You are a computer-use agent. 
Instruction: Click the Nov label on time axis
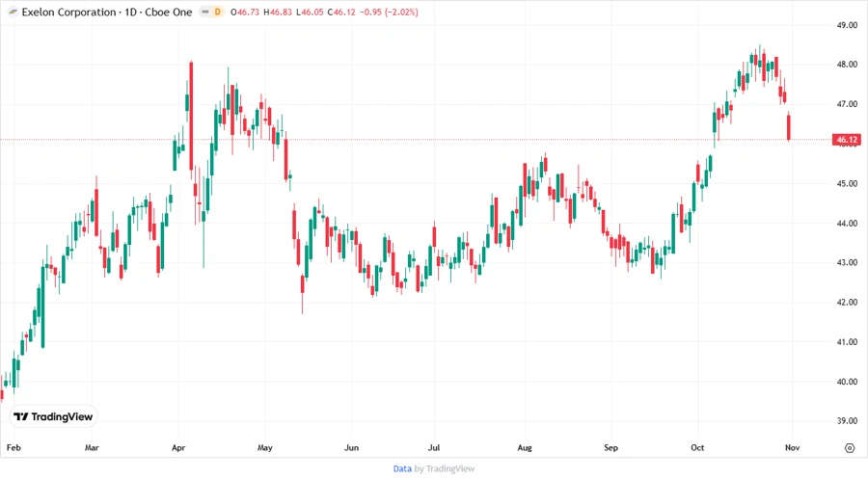792,447
